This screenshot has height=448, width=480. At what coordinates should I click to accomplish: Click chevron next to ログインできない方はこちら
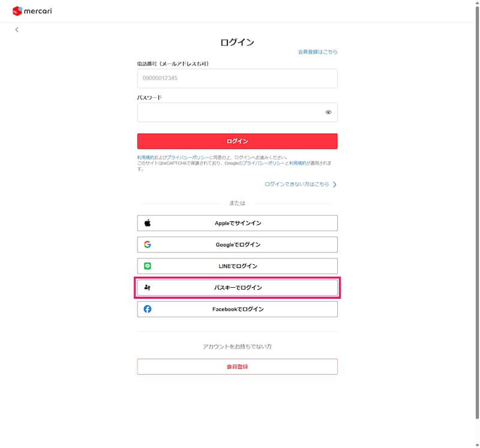[335, 184]
